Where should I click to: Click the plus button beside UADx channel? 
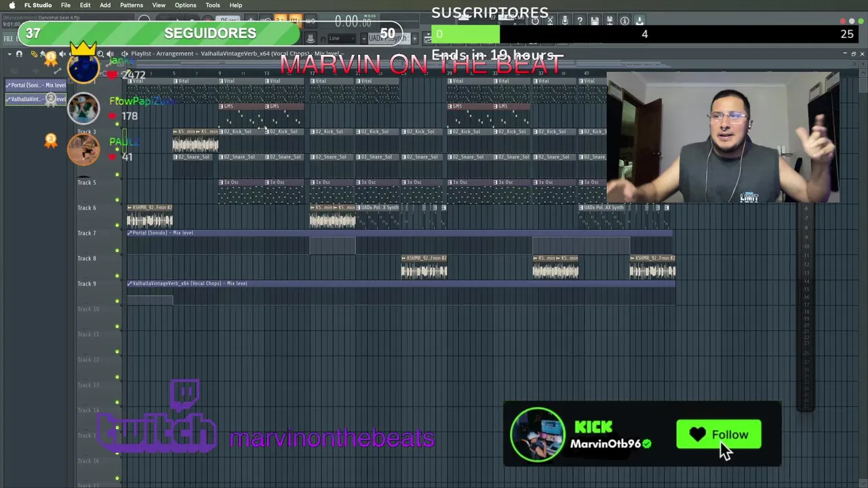414,38
